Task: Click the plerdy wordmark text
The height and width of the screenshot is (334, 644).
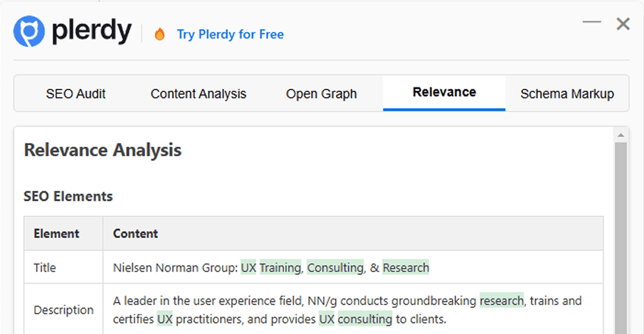Action: (91, 32)
